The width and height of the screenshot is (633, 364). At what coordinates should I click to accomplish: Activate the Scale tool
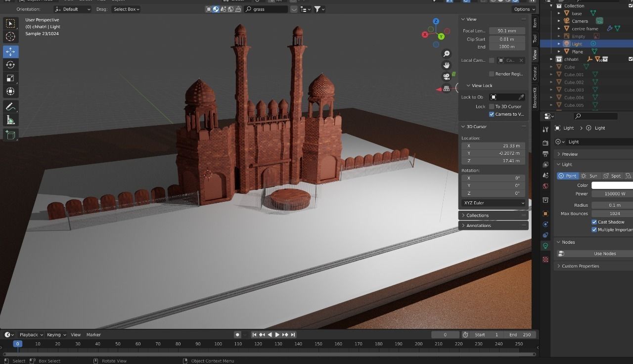10,78
